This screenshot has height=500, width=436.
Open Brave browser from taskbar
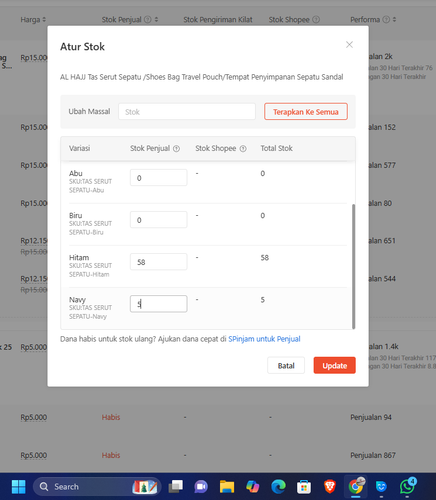tap(330, 487)
